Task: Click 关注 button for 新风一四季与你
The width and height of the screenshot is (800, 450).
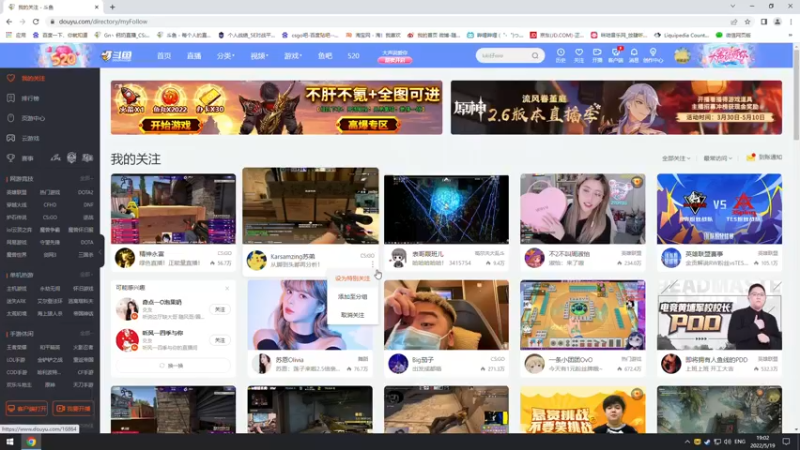Action: click(220, 340)
